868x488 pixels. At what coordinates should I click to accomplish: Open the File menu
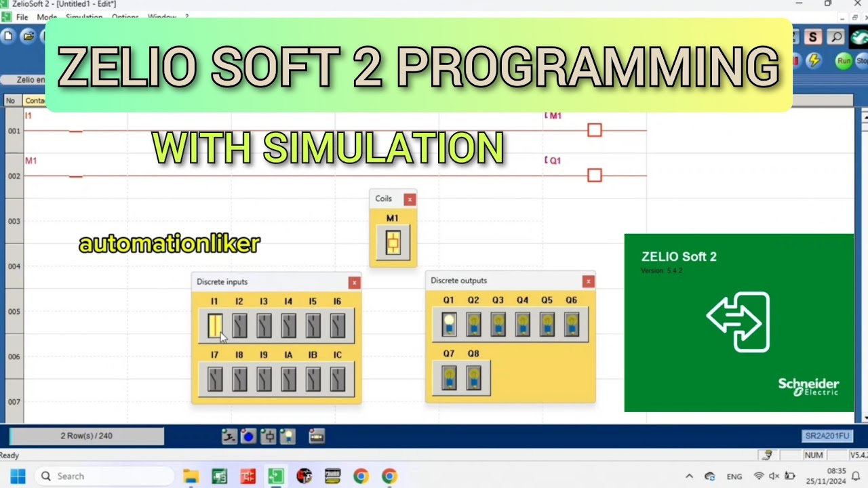(22, 17)
